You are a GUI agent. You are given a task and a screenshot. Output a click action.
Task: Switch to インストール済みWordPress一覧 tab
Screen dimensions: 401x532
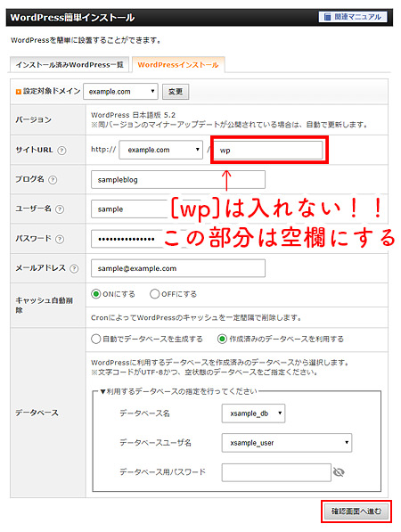70,64
